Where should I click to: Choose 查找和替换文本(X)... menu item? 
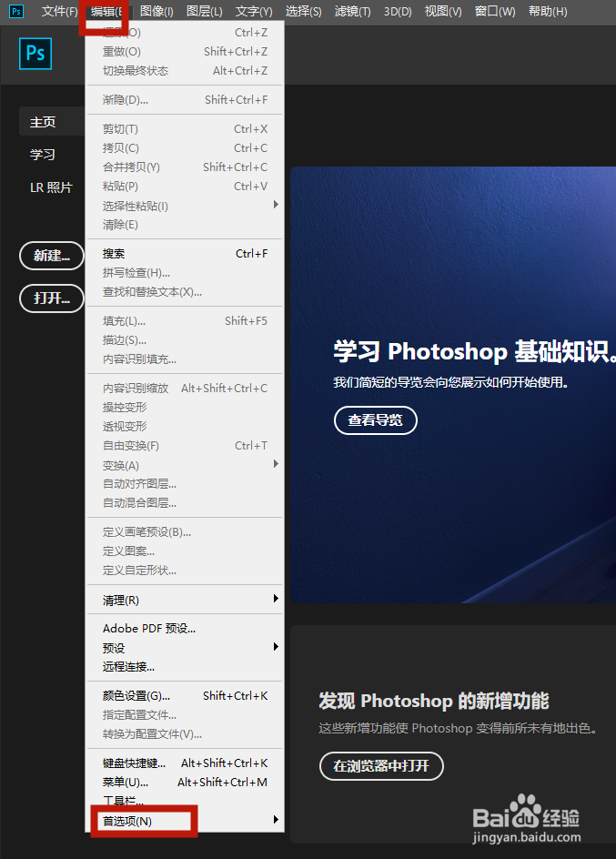[185, 292]
